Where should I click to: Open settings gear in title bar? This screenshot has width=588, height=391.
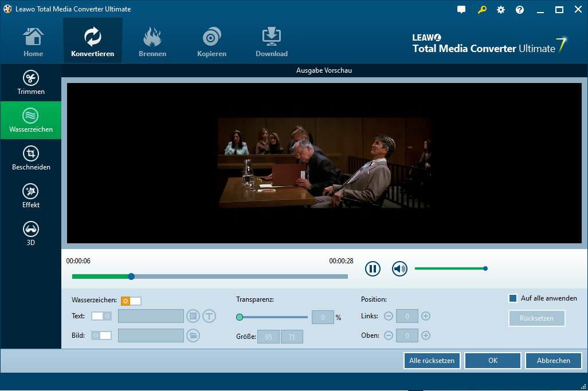tap(501, 10)
